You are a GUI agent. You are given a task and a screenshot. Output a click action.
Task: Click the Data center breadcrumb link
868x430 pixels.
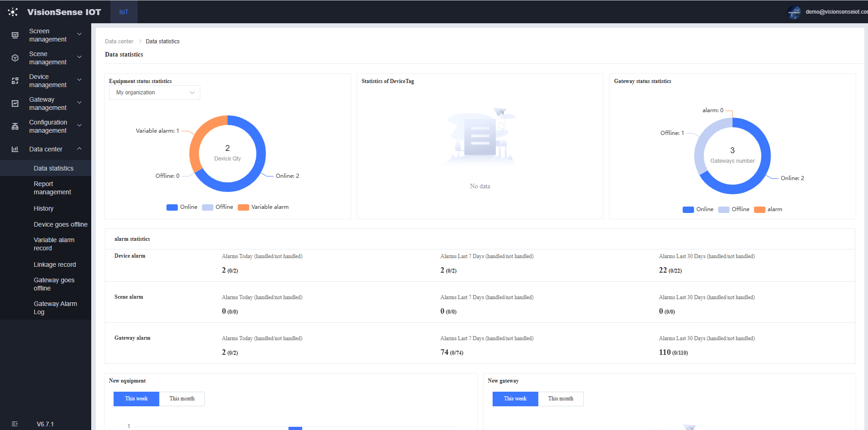tap(119, 41)
